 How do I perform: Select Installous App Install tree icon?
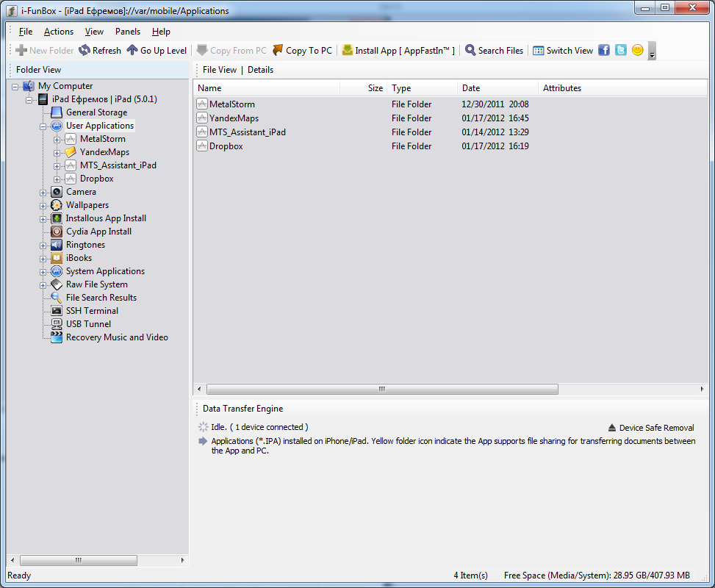[x=57, y=218]
